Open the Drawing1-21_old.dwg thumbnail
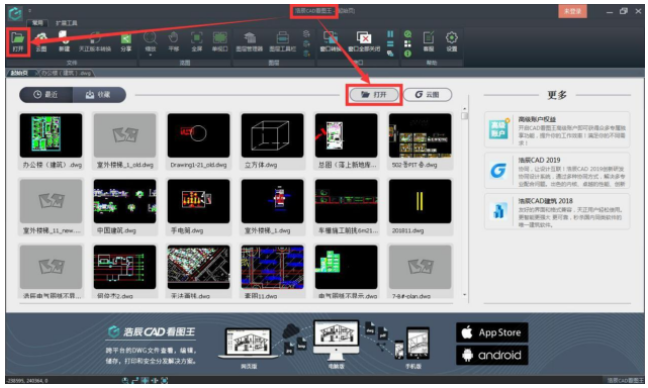Image resolution: width=648 pixels, height=388 pixels. tap(198, 135)
